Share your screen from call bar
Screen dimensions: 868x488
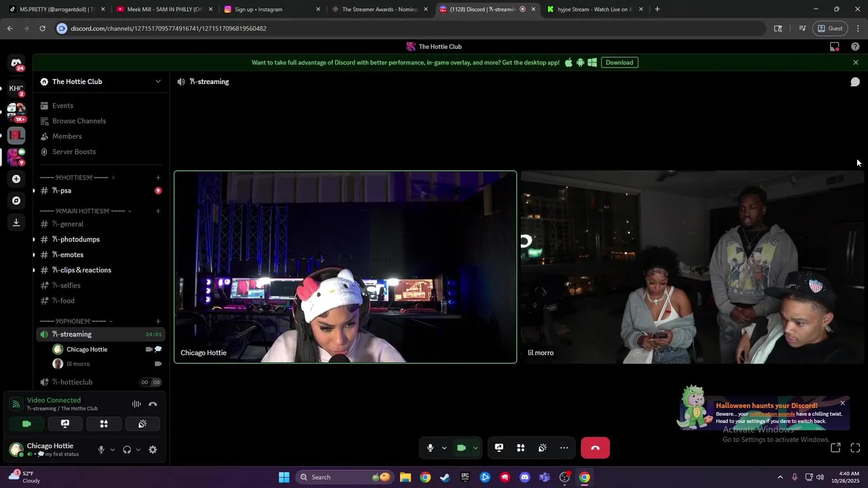click(x=499, y=448)
